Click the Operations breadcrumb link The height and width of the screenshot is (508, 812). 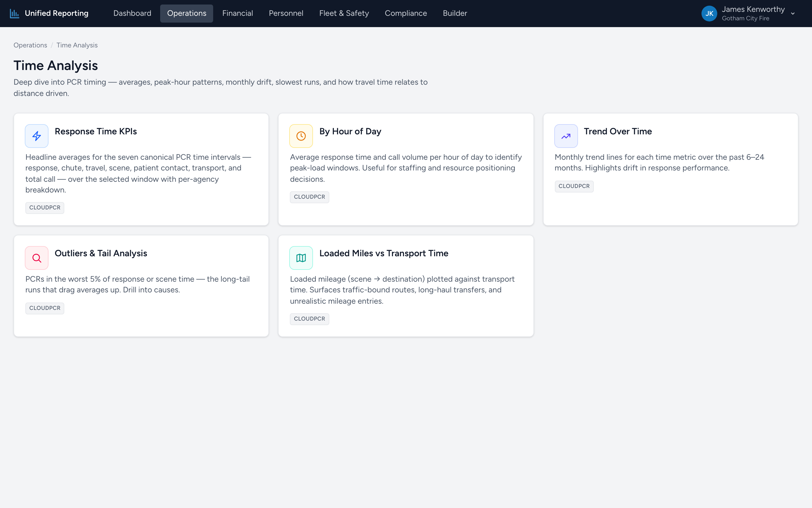(30, 45)
